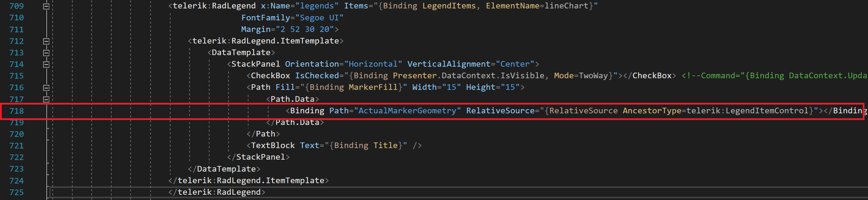
Task: Collapse the RadLegend.ItemTemplate fold on line 712
Action: point(46,41)
